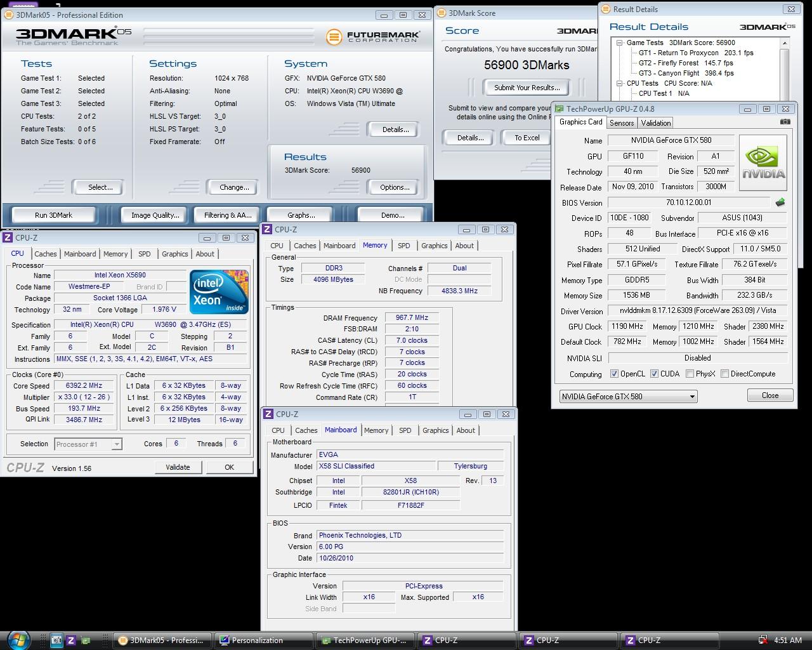
Task: Click the Core Speed value 6392.2 MHz
Action: point(84,386)
